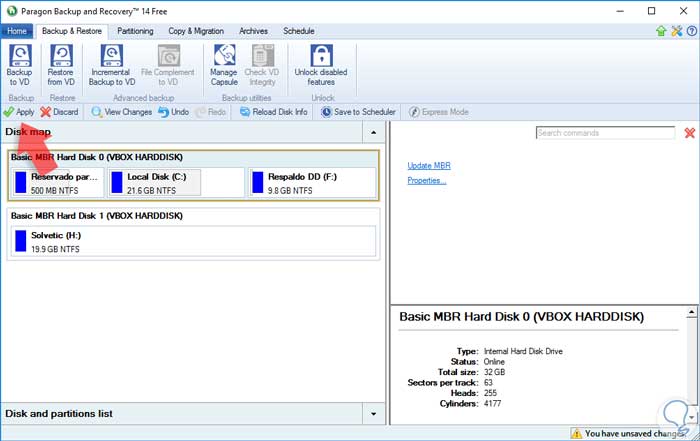Viewport: 700px width, 441px height.
Task: Click Check VD Integrity icon
Action: click(262, 55)
